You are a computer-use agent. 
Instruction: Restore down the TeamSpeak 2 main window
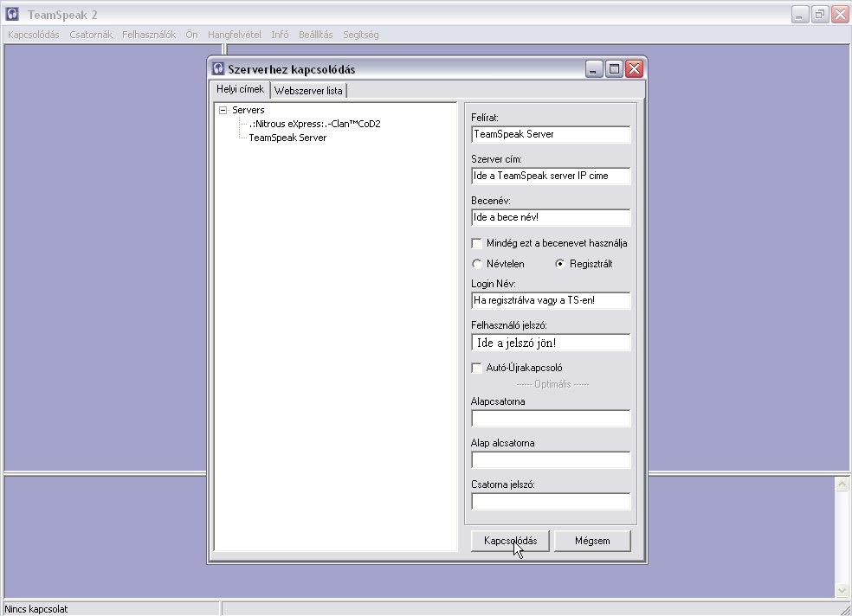tap(819, 14)
